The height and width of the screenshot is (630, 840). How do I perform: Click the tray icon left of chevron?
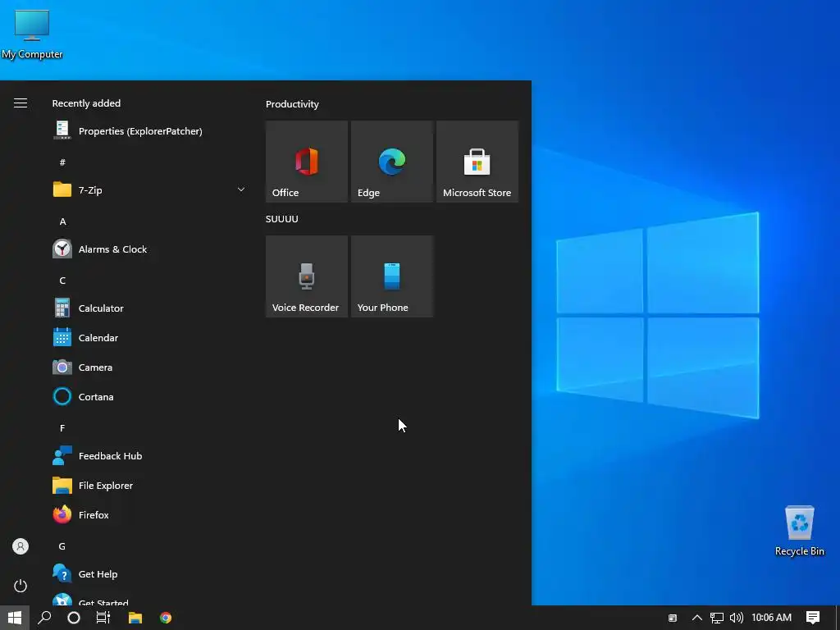point(673,619)
